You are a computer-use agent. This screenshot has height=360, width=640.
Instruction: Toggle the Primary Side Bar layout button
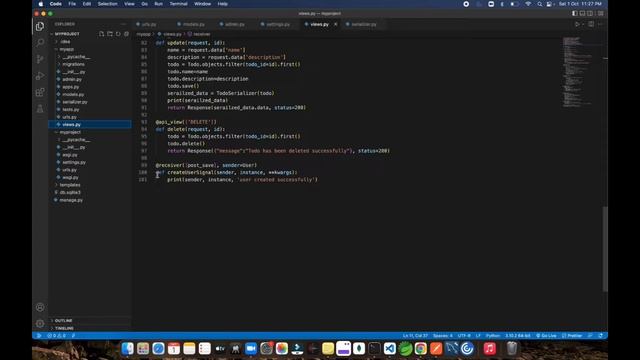click(575, 13)
